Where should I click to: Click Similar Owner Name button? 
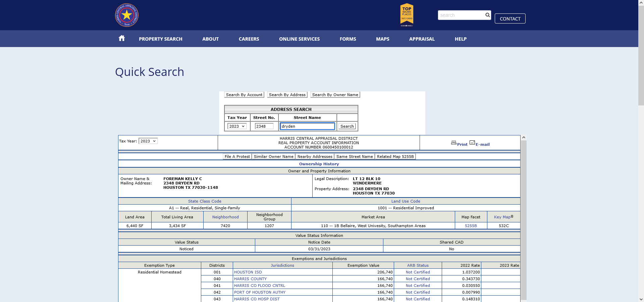[x=274, y=157]
